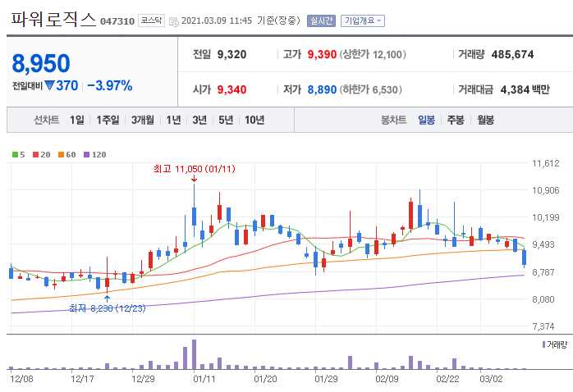Image resolution: width=573 pixels, height=392 pixels.
Task: Click the 최고 11,050 (01/11) high marker
Action: pyautogui.click(x=194, y=170)
